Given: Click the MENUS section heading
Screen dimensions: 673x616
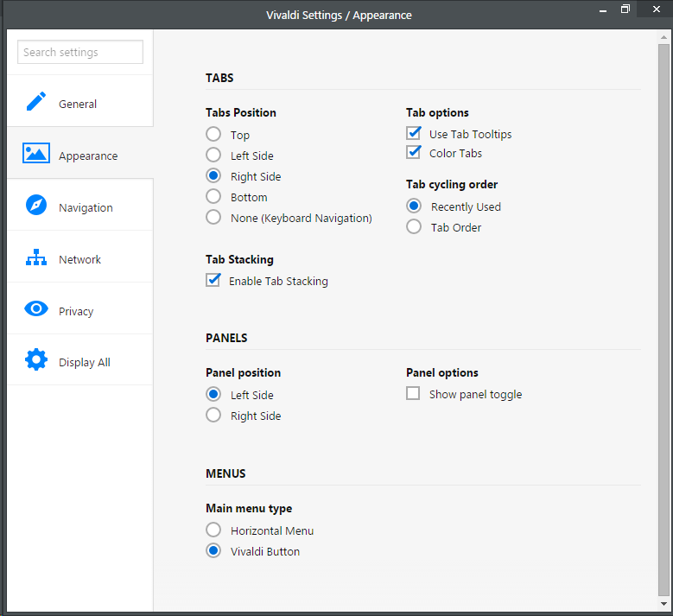Looking at the screenshot, I should 225,474.
